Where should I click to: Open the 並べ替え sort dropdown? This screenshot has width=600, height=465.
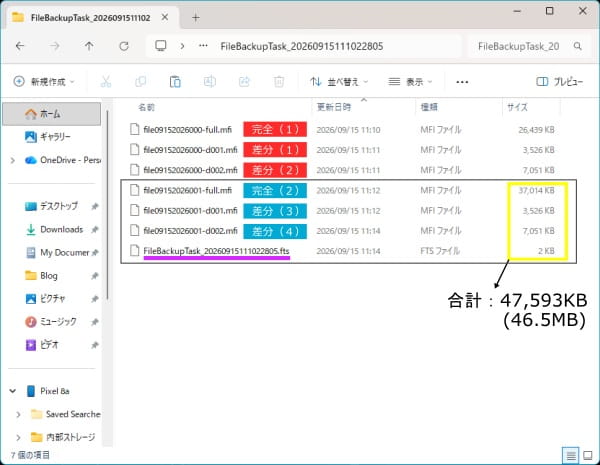(339, 82)
